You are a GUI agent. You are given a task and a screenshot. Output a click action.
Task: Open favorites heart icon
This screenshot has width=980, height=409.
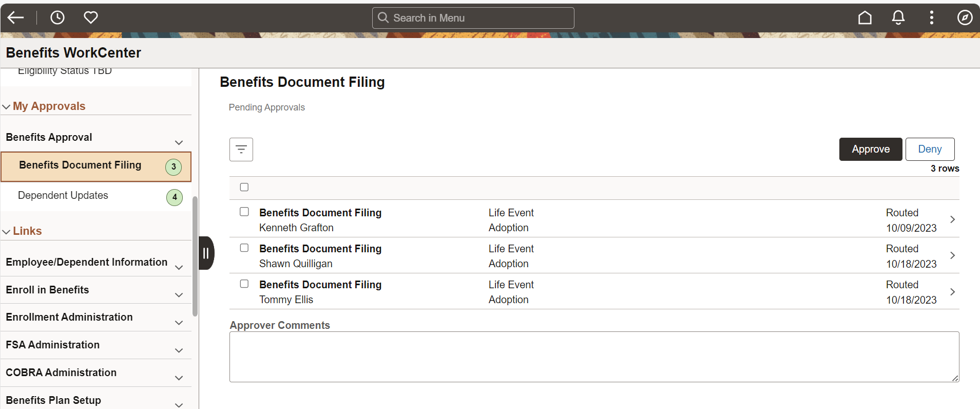[x=91, y=18]
